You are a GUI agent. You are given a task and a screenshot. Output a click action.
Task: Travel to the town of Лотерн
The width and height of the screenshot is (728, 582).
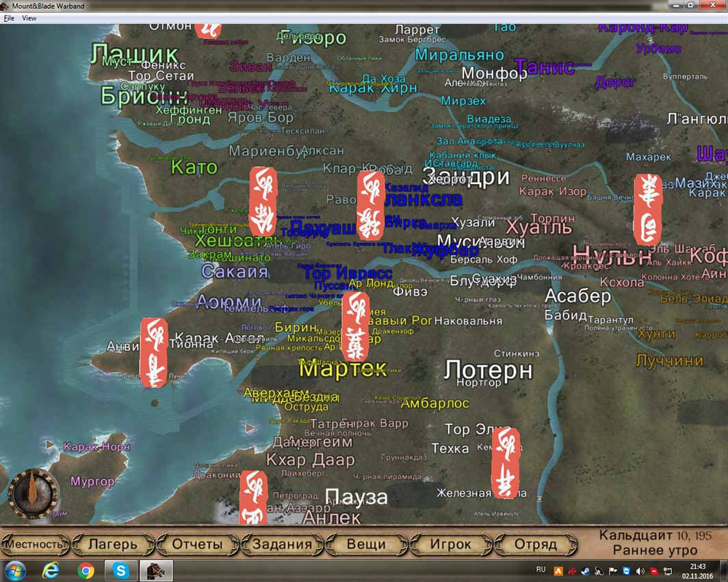(488, 370)
